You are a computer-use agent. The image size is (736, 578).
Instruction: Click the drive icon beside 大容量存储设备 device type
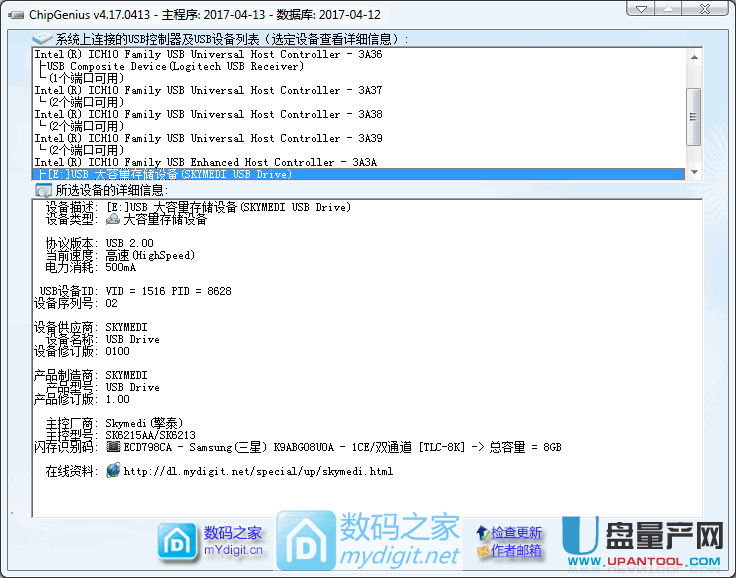(113, 219)
